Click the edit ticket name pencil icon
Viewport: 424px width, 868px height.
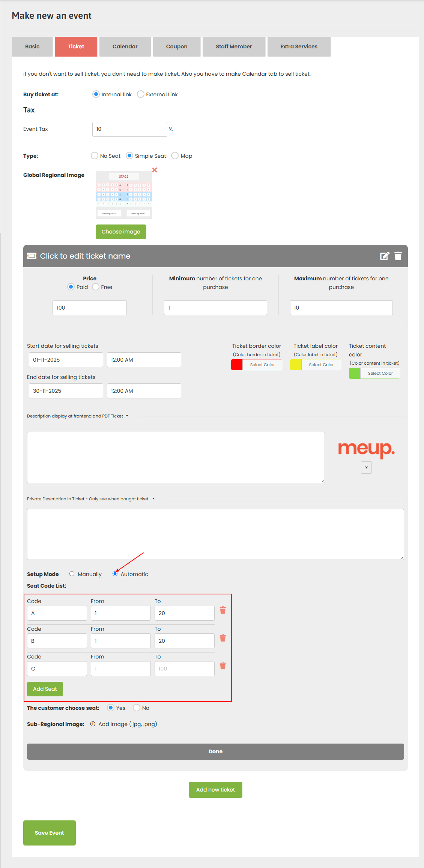pos(385,256)
